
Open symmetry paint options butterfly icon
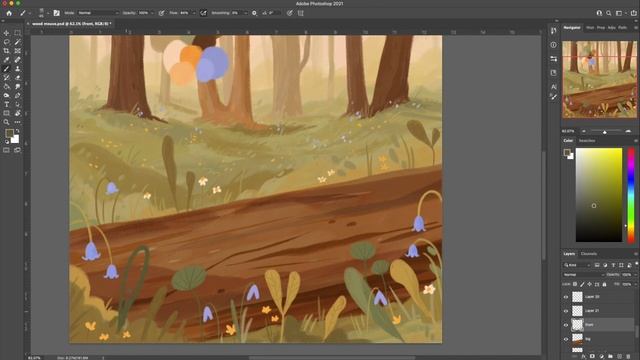(301, 13)
